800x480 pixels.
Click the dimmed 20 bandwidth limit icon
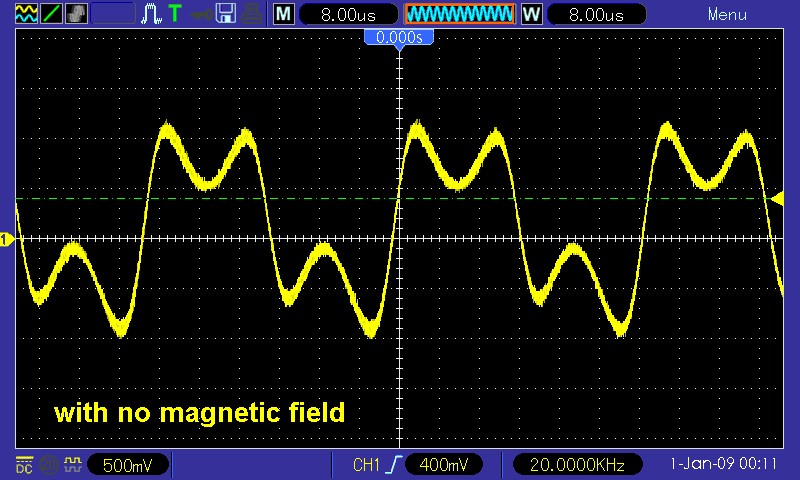click(x=49, y=465)
